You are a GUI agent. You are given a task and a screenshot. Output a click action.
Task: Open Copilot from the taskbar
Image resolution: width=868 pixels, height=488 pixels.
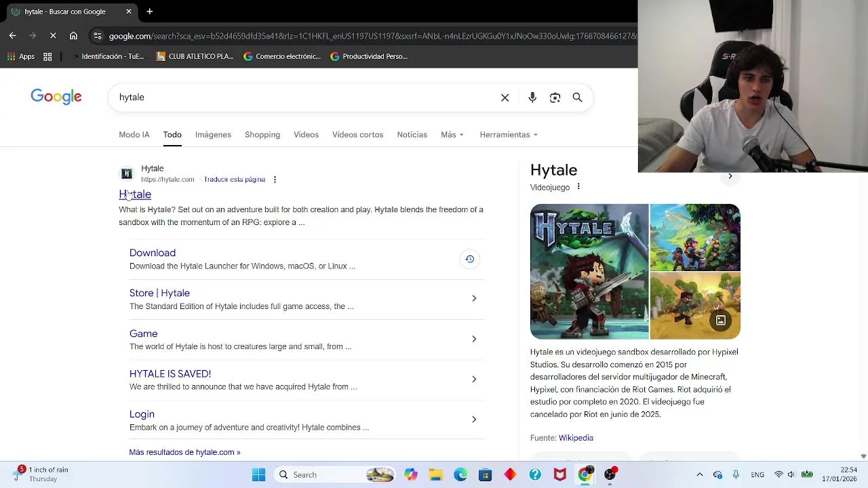411,474
